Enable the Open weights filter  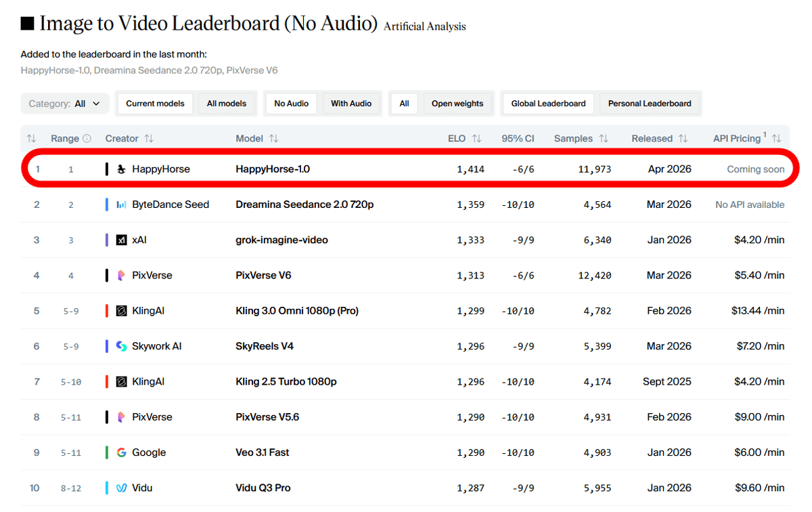[457, 104]
